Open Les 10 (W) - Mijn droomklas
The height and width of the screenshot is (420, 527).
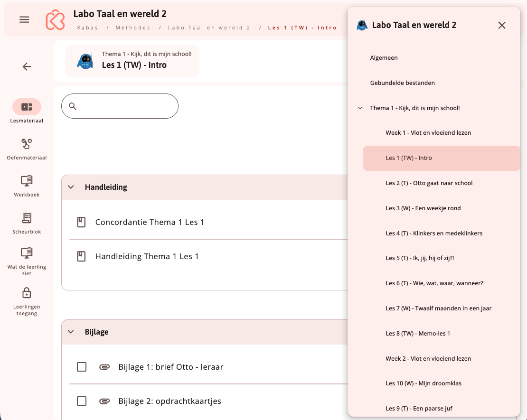point(423,383)
